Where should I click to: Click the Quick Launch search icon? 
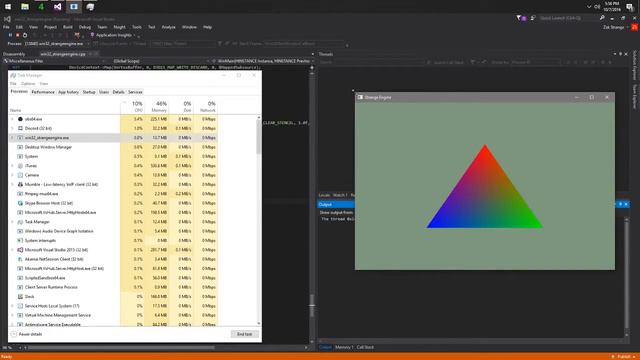602,18
